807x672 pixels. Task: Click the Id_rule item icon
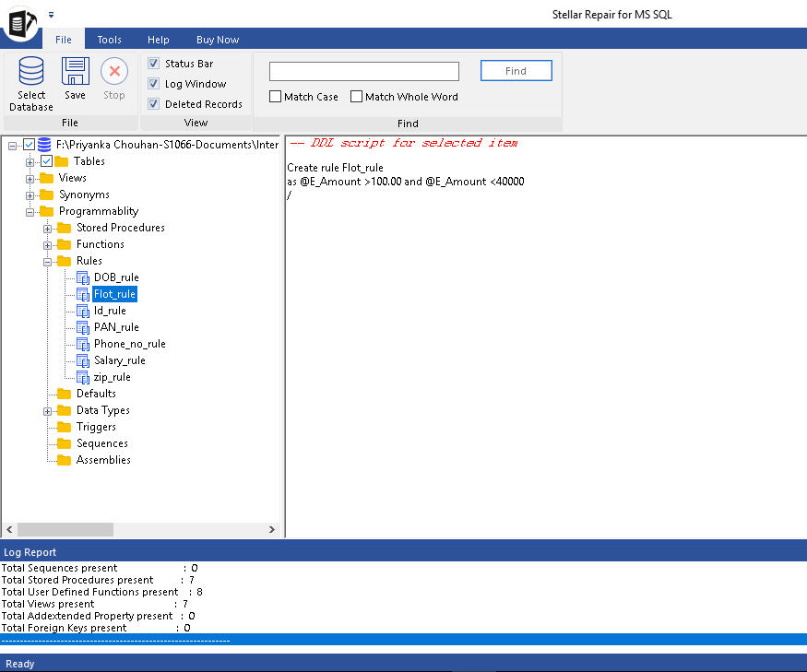click(x=83, y=311)
